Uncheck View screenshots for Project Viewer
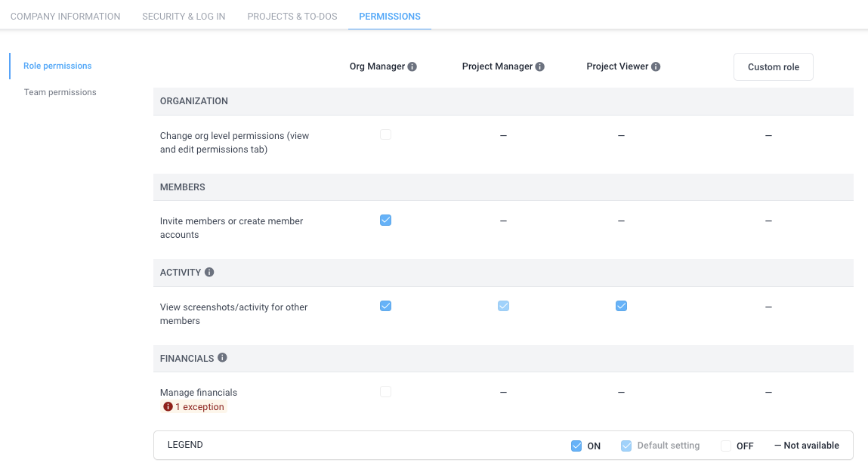868x472 pixels. click(621, 306)
